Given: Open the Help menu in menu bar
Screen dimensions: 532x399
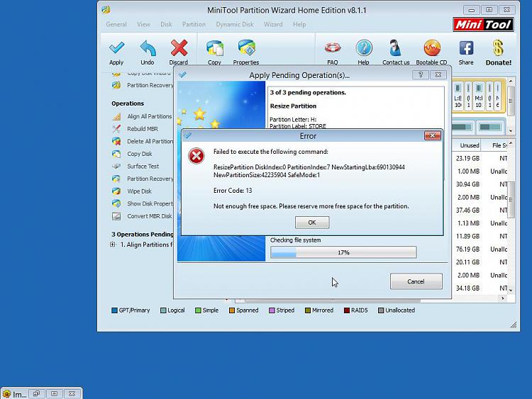Looking at the screenshot, I should click(x=299, y=24).
